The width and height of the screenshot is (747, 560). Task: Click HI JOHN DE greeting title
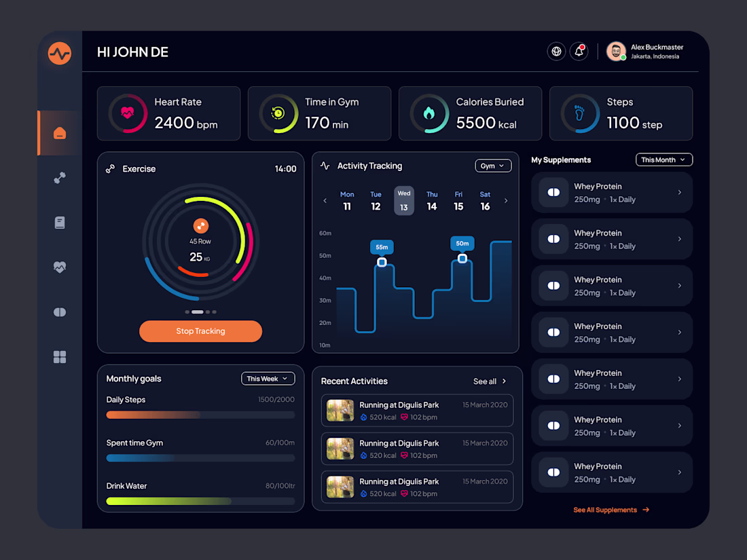point(132,52)
